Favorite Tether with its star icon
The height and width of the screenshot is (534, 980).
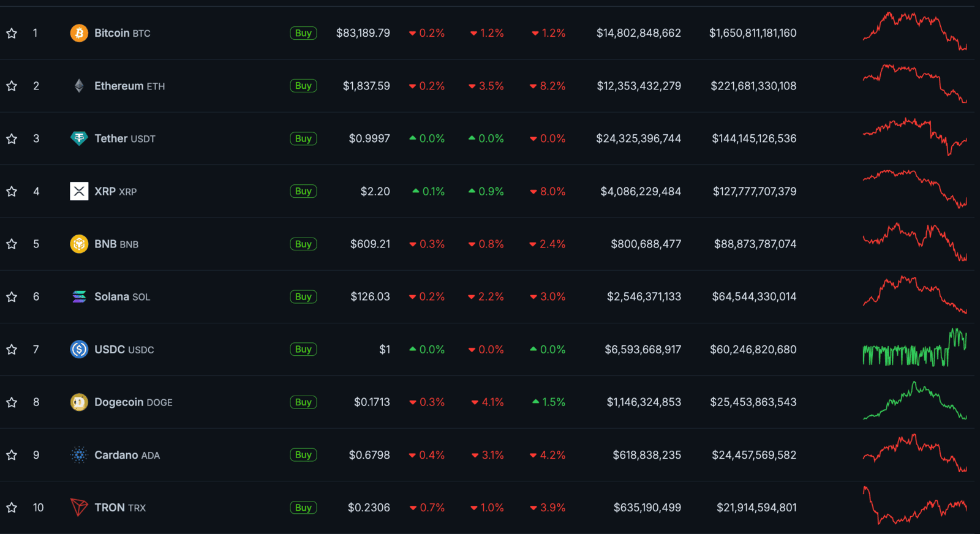point(12,138)
